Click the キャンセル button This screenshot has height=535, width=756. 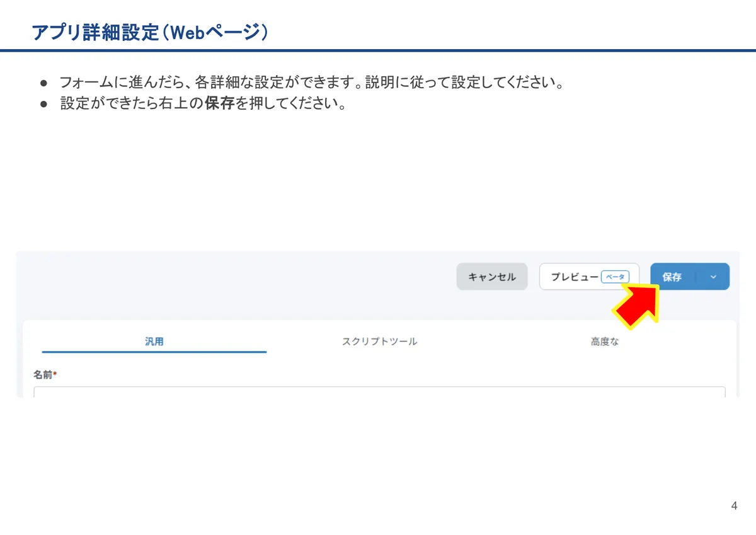click(492, 277)
